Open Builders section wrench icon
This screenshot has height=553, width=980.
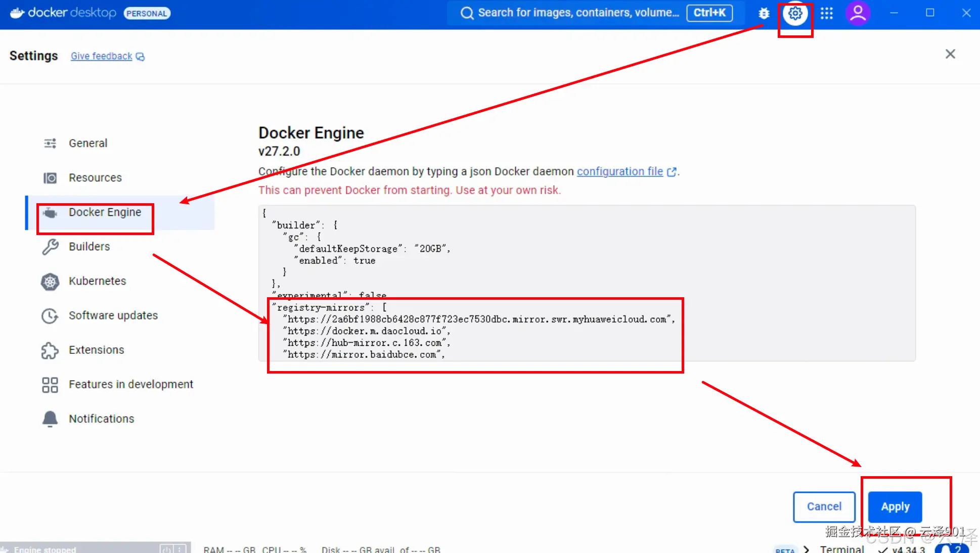coord(50,247)
